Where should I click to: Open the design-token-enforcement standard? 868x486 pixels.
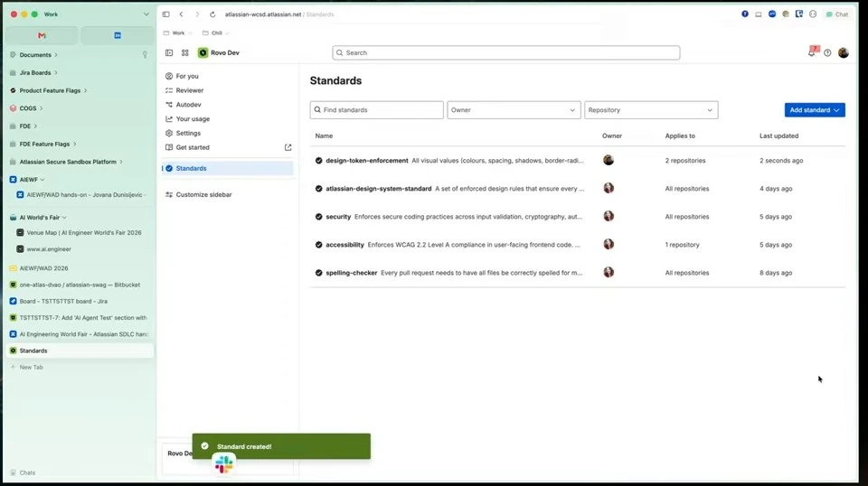[x=366, y=160]
